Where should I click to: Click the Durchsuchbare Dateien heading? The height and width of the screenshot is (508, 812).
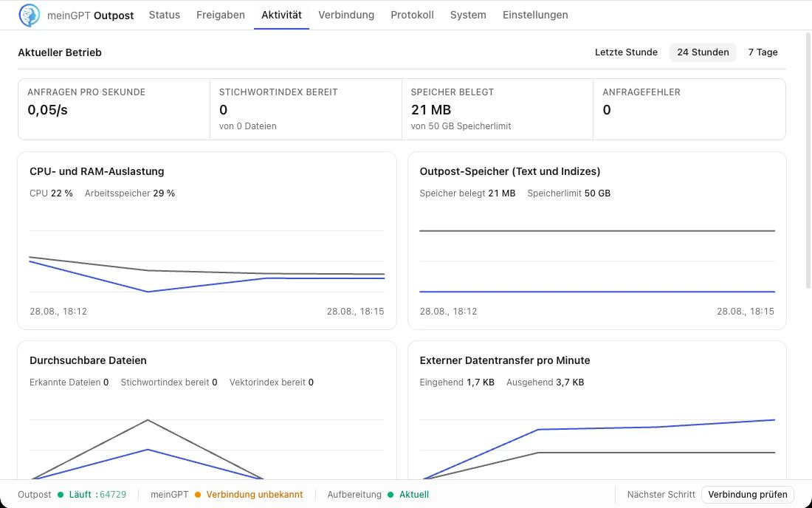click(x=88, y=360)
